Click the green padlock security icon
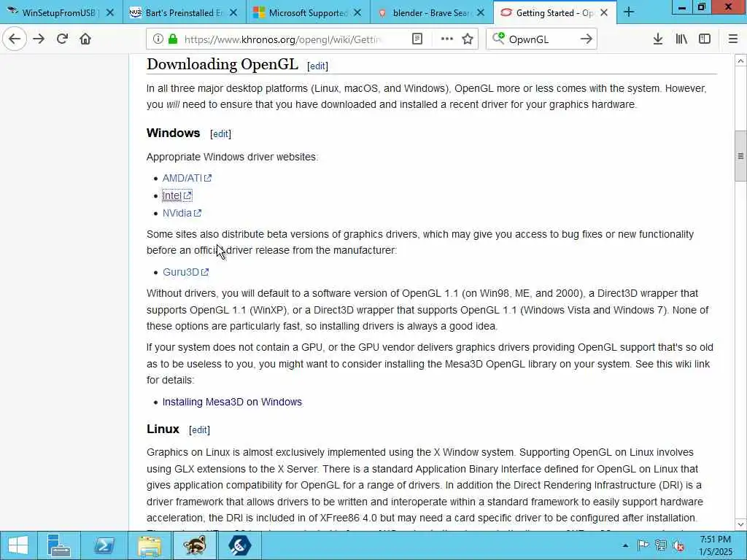 click(174, 39)
